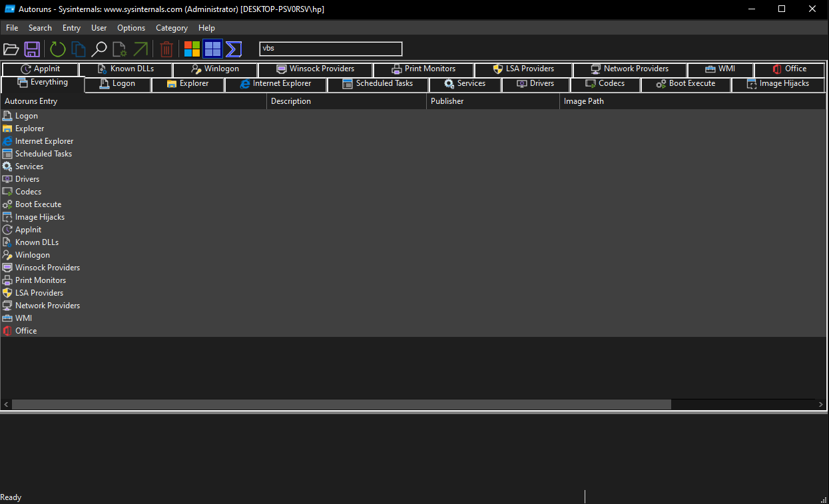Image resolution: width=829 pixels, height=504 pixels.
Task: Select the AppInit list row
Action: pos(413,230)
